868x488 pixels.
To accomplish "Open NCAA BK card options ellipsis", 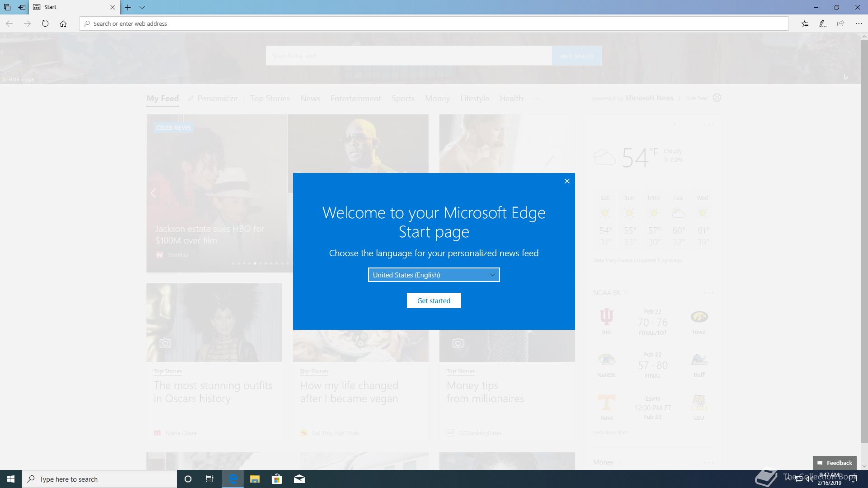I will [708, 293].
